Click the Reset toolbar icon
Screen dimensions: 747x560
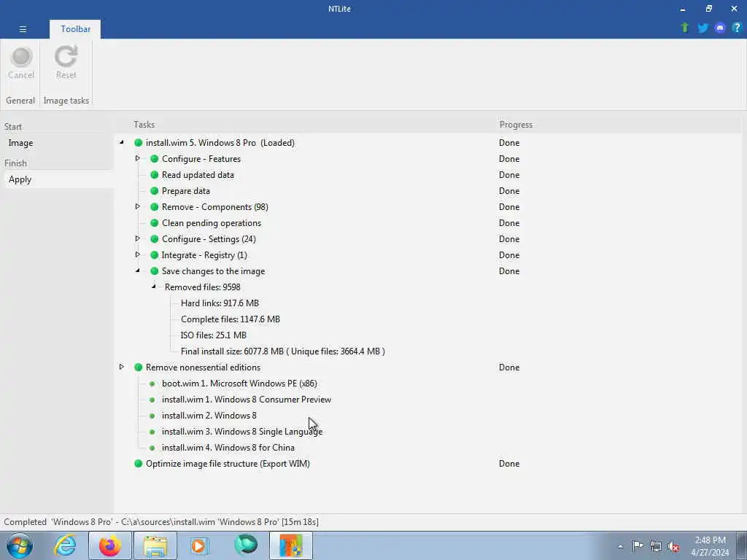pos(66,57)
